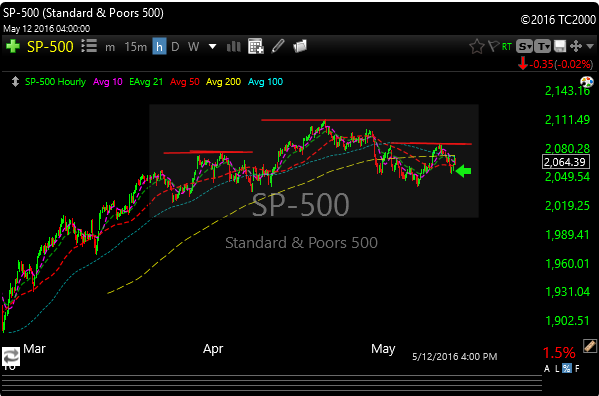Open the S dropdown button

525,46
